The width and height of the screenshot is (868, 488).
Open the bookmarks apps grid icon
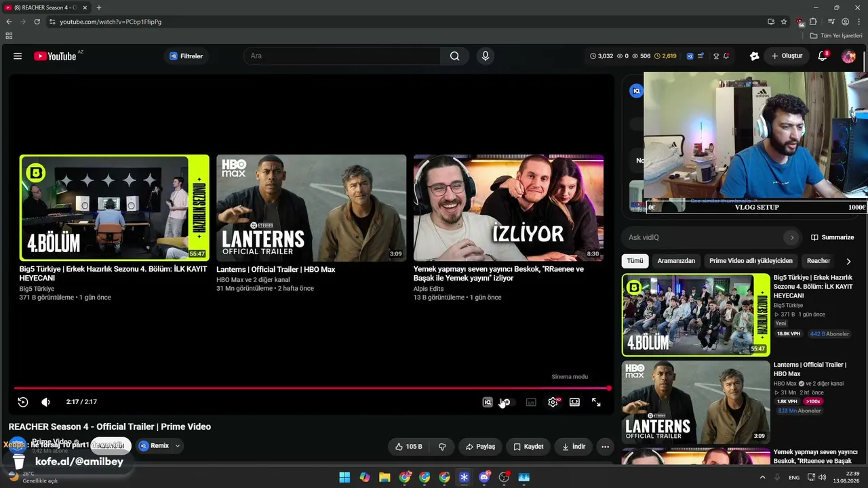9,36
